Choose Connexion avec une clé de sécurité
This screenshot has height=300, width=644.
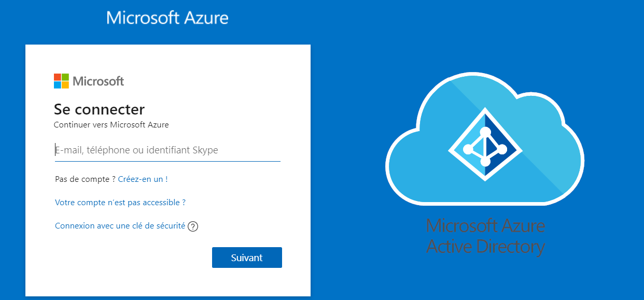tap(120, 226)
